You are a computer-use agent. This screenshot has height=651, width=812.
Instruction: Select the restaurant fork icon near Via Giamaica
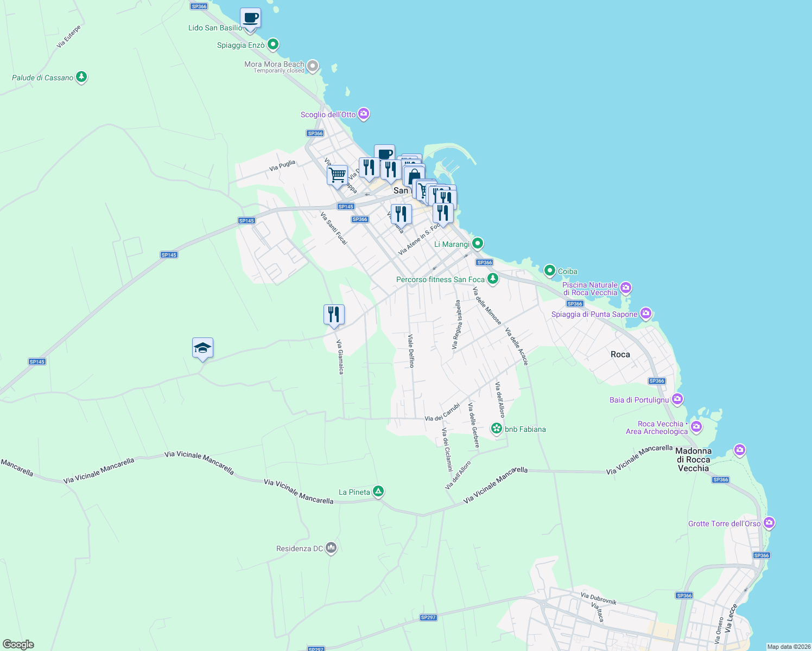(333, 312)
